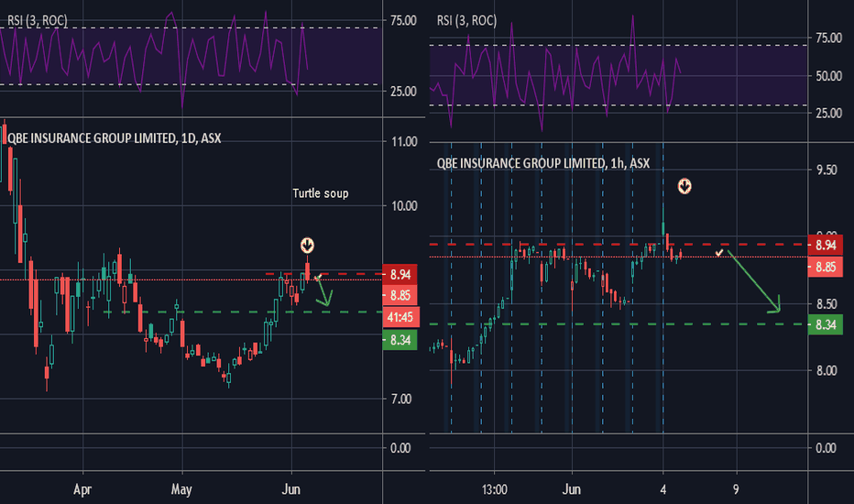854x504 pixels.
Task: Click the 75.00 RSI level on the daily chart
Action: 403,21
